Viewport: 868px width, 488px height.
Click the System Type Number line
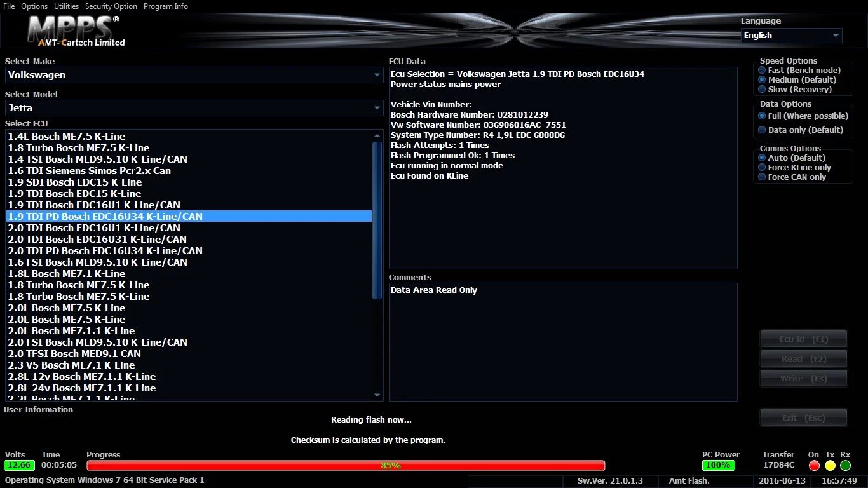pyautogui.click(x=478, y=135)
